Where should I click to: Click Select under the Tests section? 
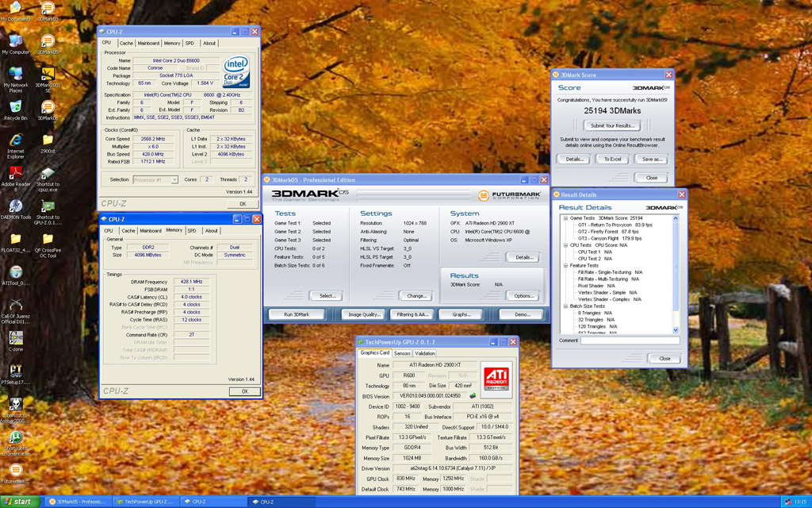point(326,295)
